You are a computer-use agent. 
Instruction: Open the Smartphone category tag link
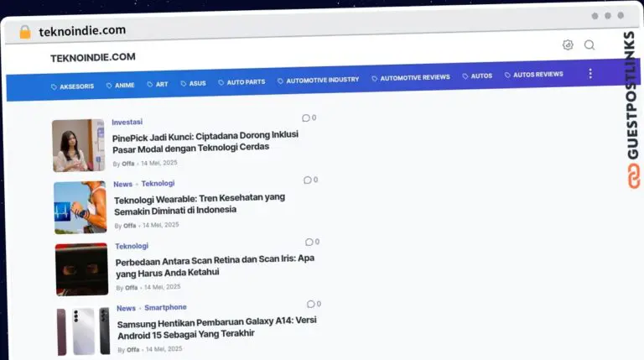point(165,308)
